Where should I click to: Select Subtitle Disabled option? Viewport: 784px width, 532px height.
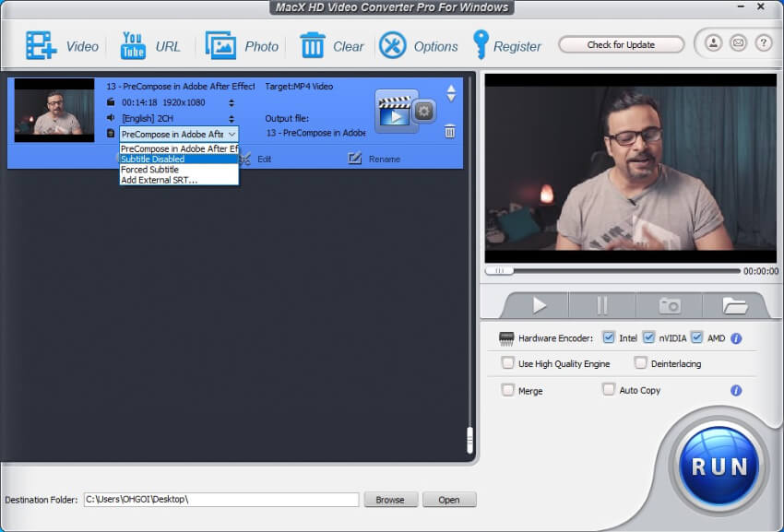click(179, 159)
